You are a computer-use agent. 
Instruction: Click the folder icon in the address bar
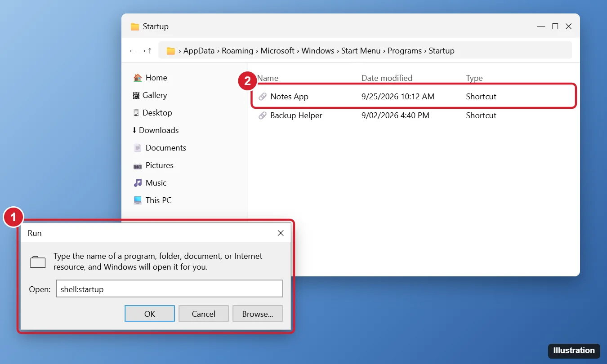tap(171, 51)
